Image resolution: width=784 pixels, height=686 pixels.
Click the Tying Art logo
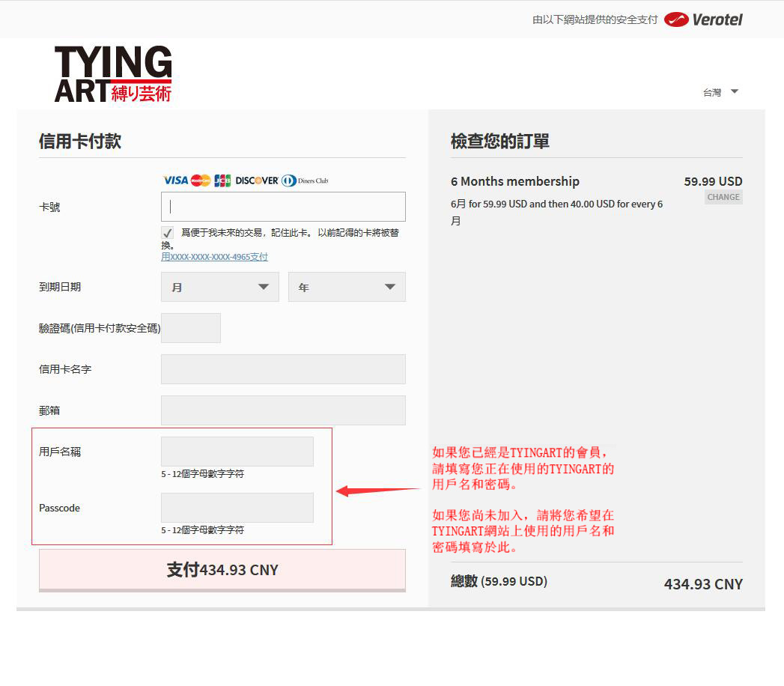[113, 74]
